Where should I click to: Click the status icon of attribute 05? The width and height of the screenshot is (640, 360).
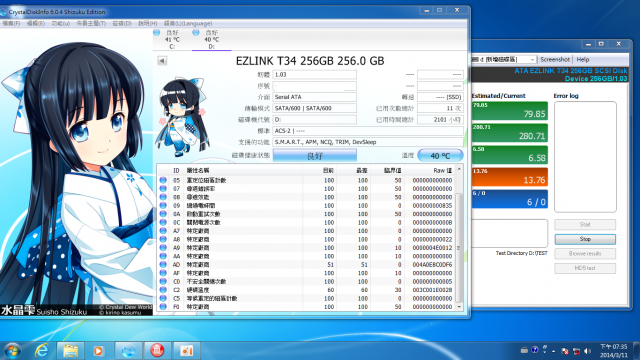click(x=163, y=180)
